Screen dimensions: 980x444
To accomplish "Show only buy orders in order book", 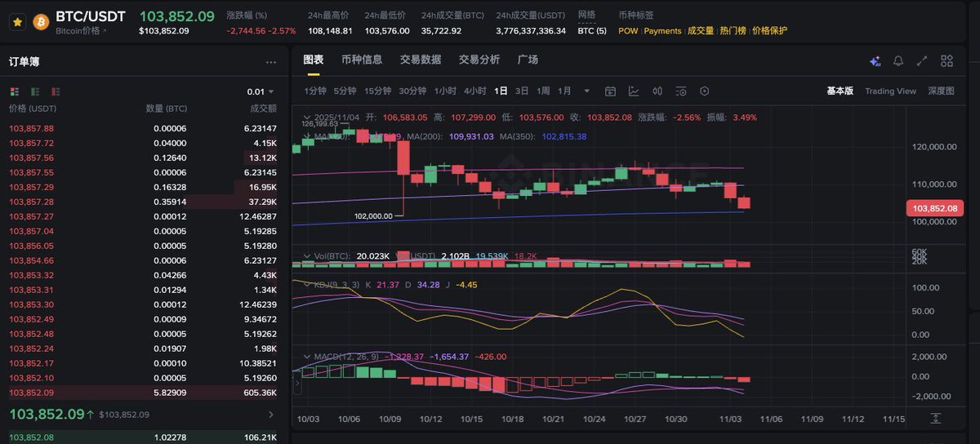I will [x=34, y=91].
